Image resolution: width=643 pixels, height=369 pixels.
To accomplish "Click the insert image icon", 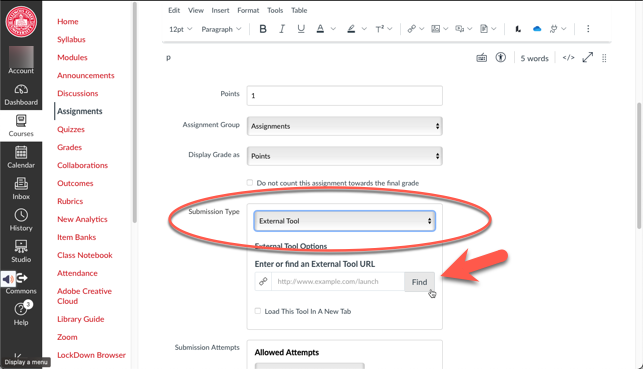I will click(x=436, y=29).
